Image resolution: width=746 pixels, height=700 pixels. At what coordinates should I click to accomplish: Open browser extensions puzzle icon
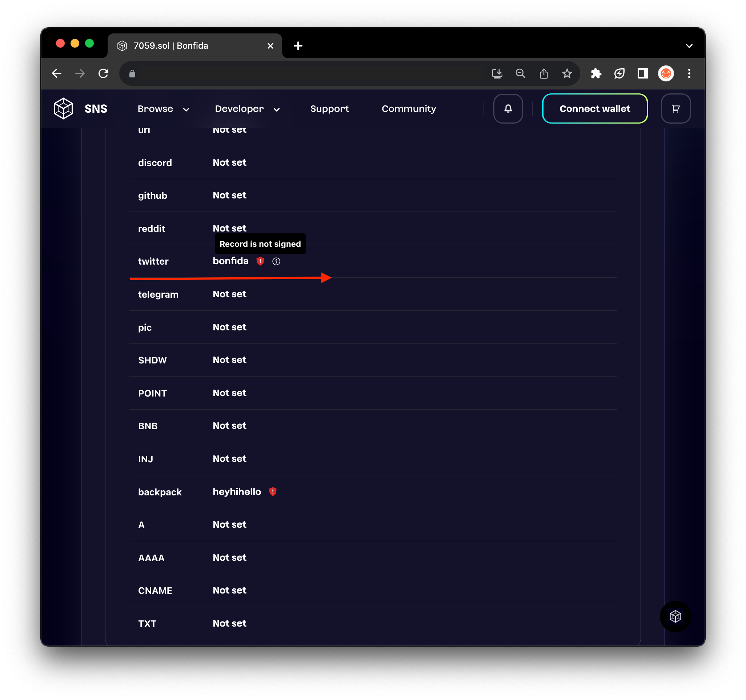(596, 73)
